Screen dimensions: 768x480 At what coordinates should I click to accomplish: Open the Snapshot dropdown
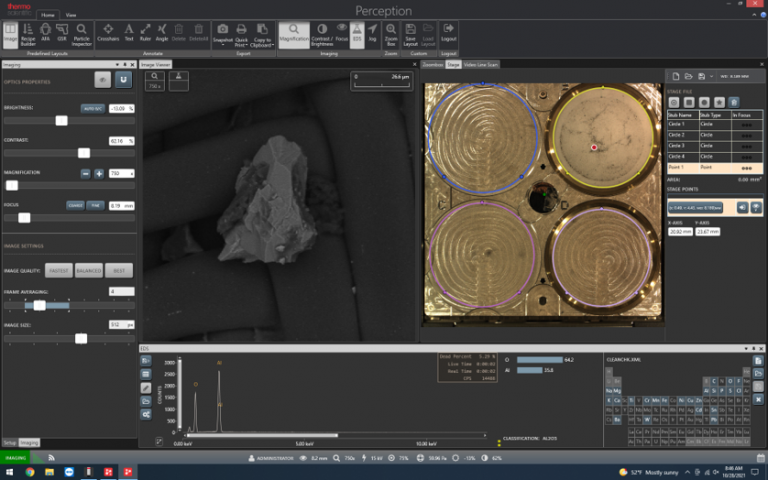coord(222,46)
